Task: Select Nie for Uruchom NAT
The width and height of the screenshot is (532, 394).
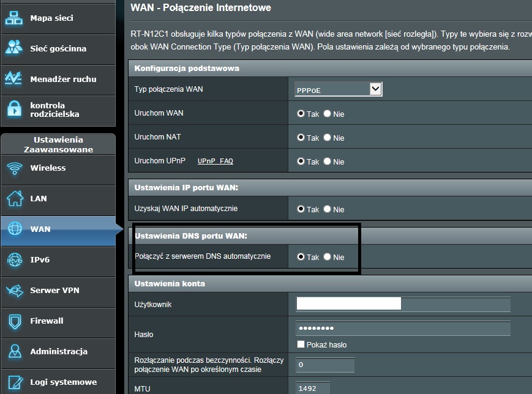Action: [x=327, y=137]
